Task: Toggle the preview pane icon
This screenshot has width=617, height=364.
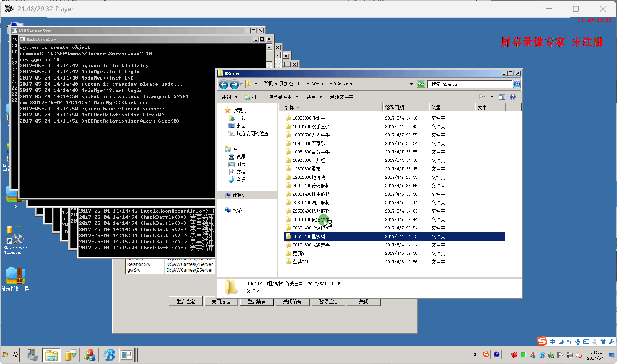Action: pyautogui.click(x=502, y=97)
